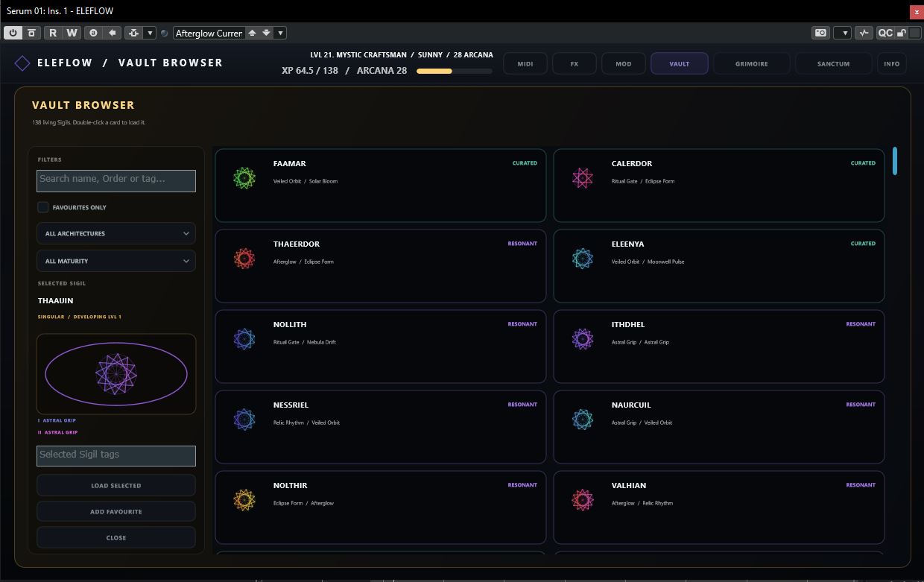Load the previous preset with up arrow
This screenshot has height=582, width=924.
point(252,33)
